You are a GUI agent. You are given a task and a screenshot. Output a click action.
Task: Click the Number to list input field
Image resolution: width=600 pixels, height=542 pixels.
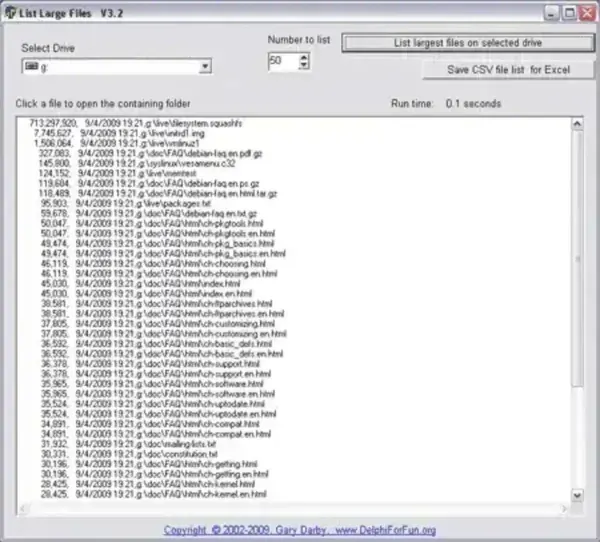pos(283,61)
